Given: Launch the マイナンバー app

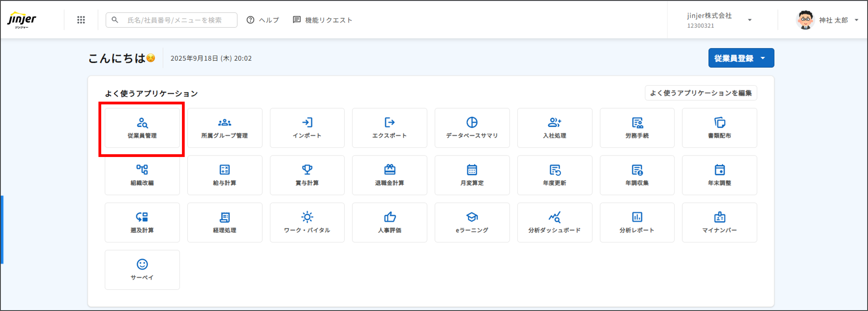Looking at the screenshot, I should point(719,222).
